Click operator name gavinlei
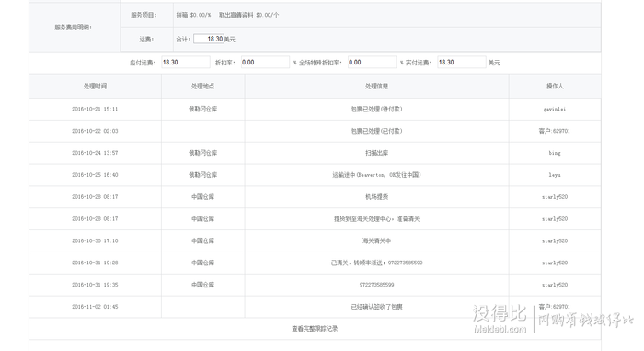The width and height of the screenshot is (644, 351). 555,109
